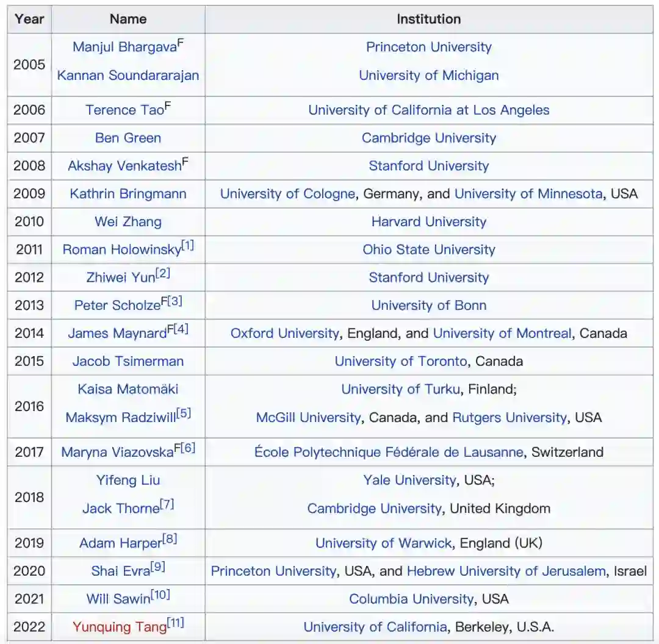The image size is (659, 644).
Task: Open the Rutgers University link
Action: pyautogui.click(x=510, y=418)
